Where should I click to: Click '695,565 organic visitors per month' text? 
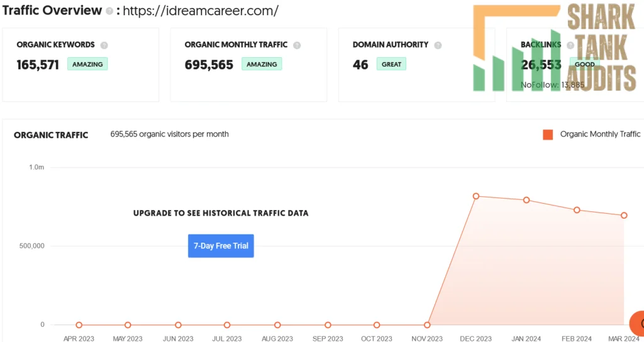169,135
